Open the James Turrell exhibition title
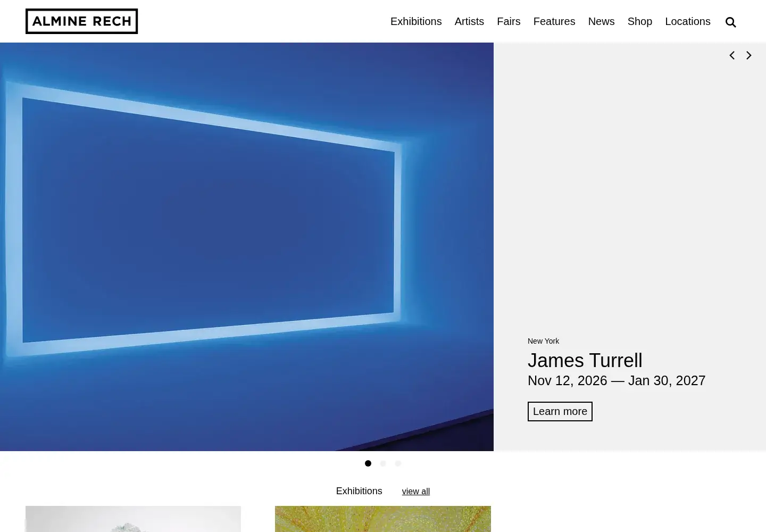Image resolution: width=766 pixels, height=532 pixels. 585,360
